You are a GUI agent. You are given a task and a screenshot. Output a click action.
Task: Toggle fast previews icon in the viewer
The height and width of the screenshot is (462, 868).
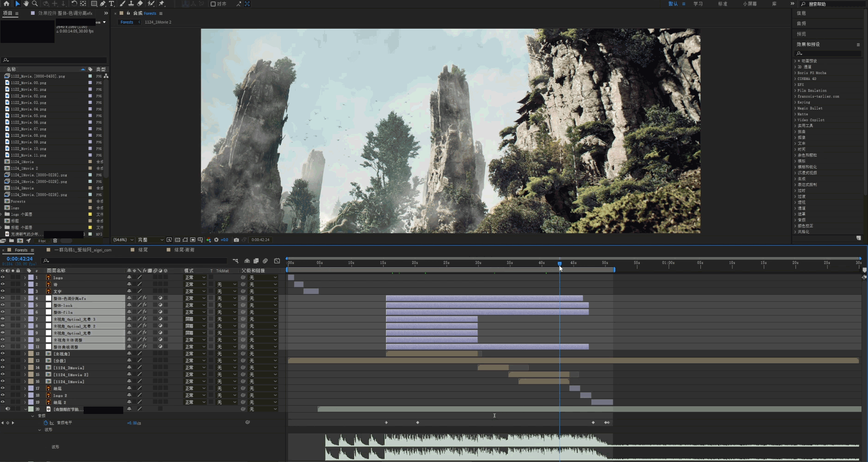pyautogui.click(x=169, y=240)
